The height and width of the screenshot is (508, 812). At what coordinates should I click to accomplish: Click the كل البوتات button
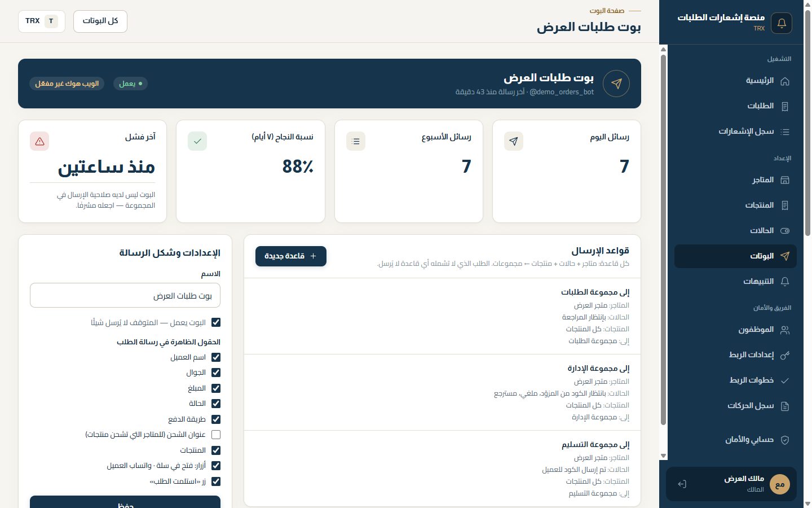coord(100,21)
